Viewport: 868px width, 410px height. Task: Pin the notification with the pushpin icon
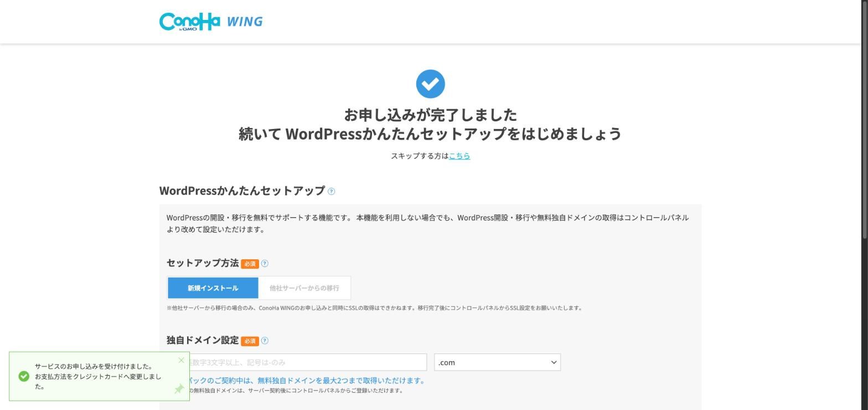tap(179, 389)
